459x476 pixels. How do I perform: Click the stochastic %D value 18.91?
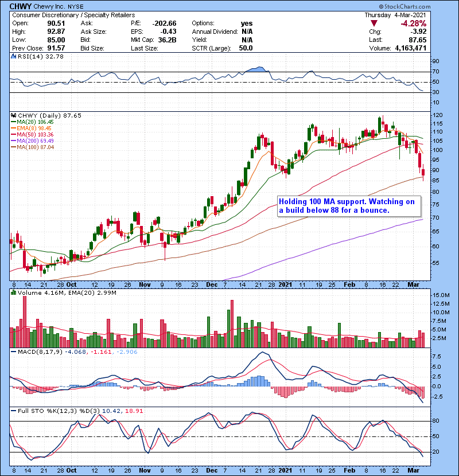pyautogui.click(x=134, y=411)
